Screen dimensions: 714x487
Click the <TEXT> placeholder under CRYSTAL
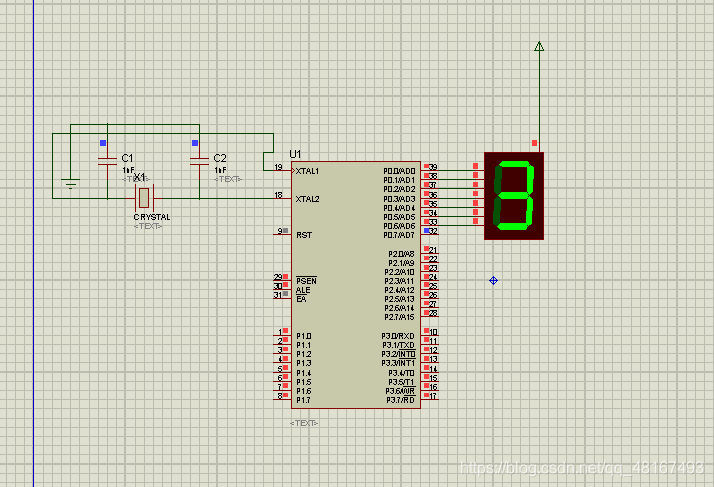pyautogui.click(x=148, y=226)
